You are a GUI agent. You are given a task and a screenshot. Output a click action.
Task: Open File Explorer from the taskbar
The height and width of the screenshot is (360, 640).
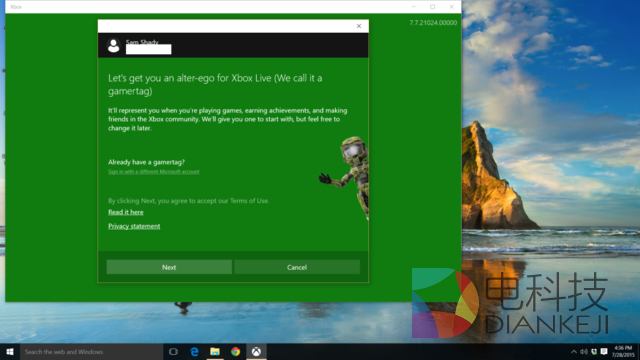pyautogui.click(x=215, y=351)
